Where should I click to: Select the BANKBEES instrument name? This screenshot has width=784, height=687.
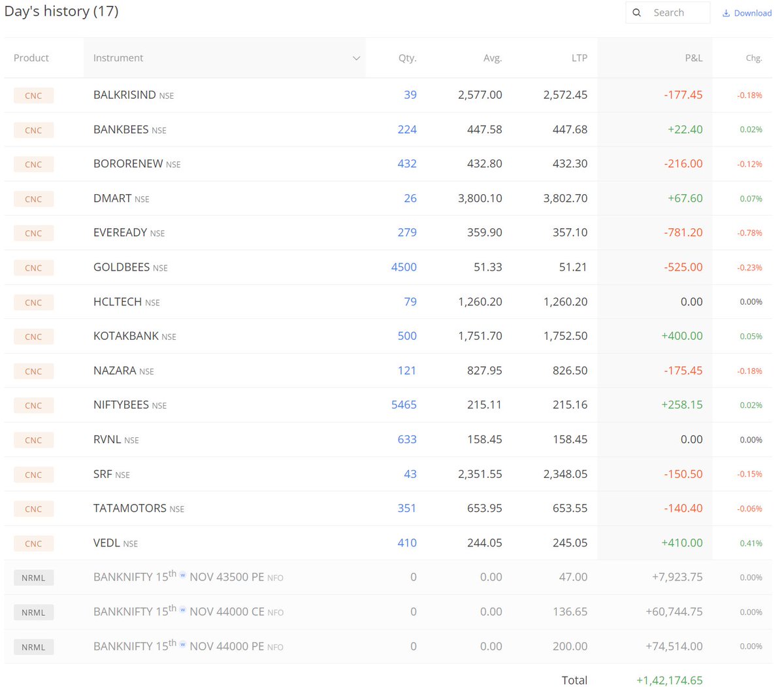pos(121,129)
